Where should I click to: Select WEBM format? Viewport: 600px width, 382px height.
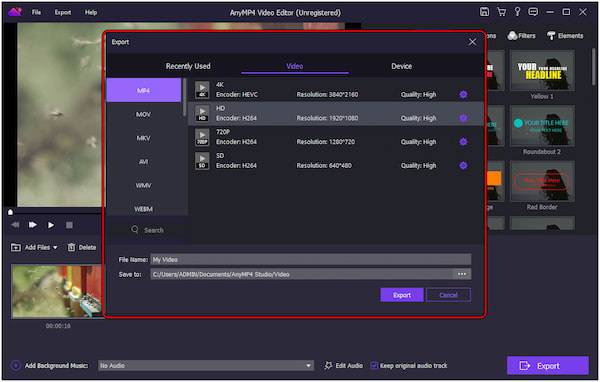(x=143, y=209)
